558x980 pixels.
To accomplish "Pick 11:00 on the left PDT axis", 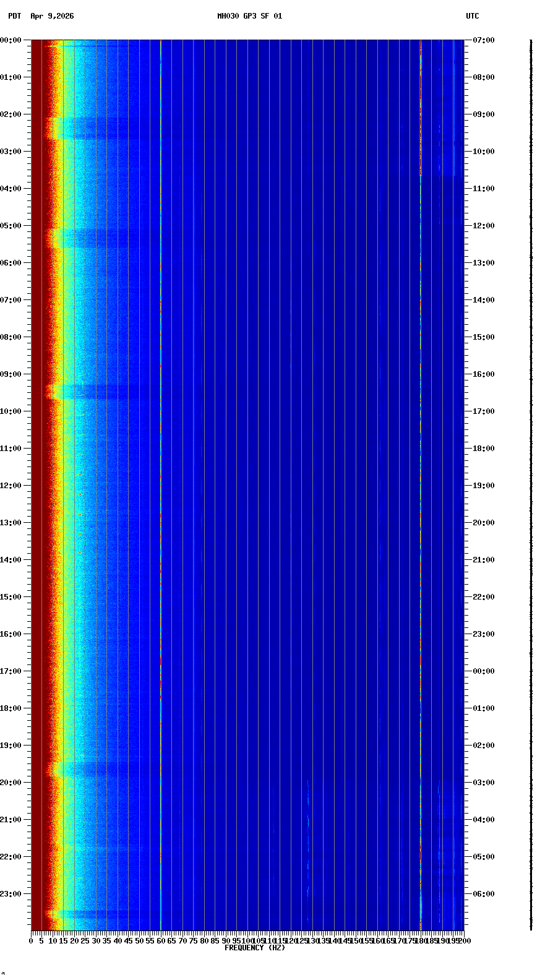I will click(x=11, y=449).
